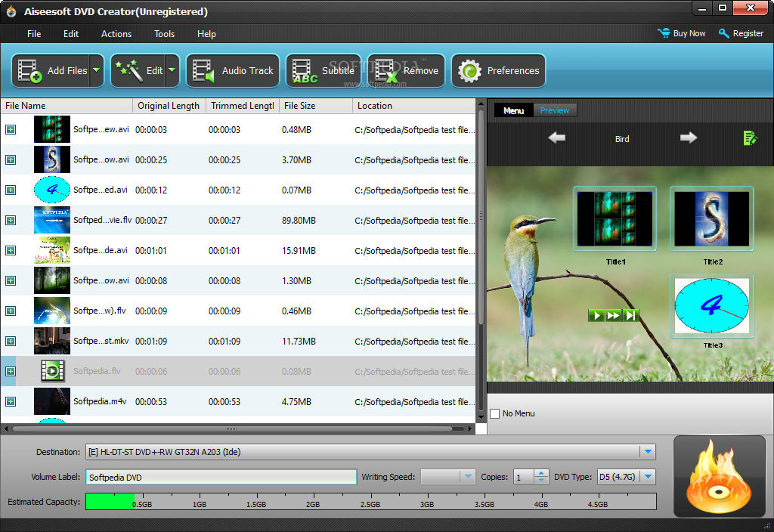Screen dimensions: 774x532
Task: Select the Softpedia.m4v file name text
Action: click(100, 401)
